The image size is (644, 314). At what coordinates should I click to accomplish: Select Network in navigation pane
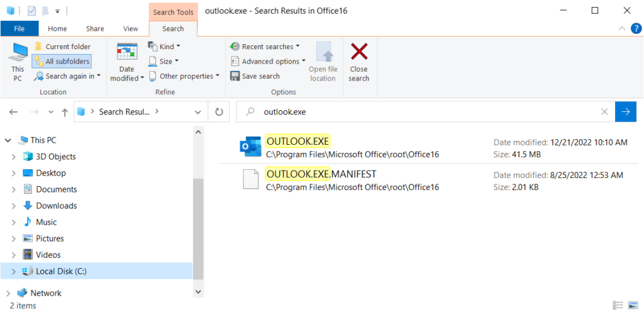tap(46, 293)
